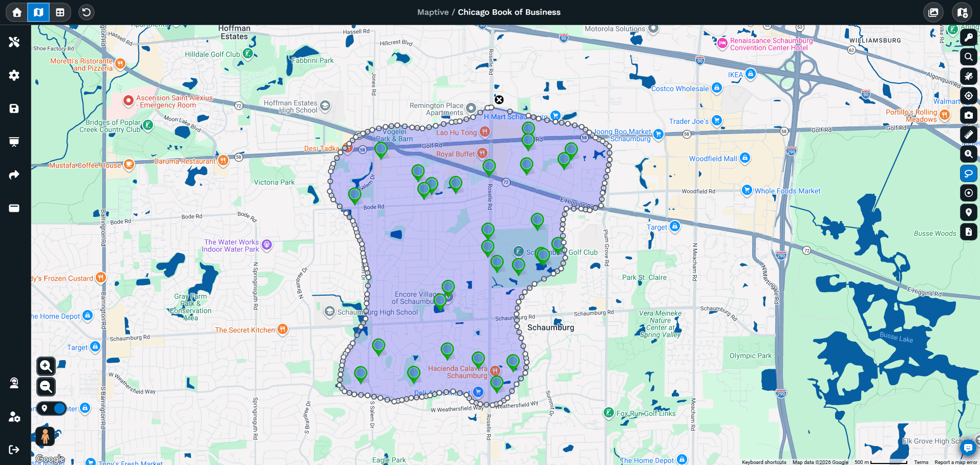Open the saved map images gallery
980x465 pixels.
[x=933, y=12]
